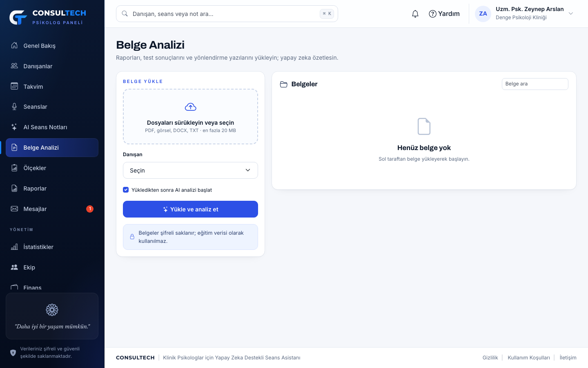Click the ConsulTech logo icon
The width and height of the screenshot is (588, 368).
pos(18,17)
